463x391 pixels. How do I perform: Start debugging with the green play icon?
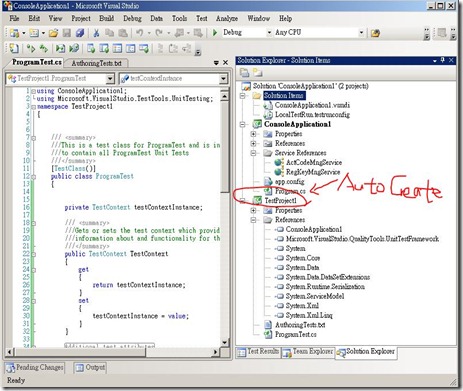coord(215,33)
